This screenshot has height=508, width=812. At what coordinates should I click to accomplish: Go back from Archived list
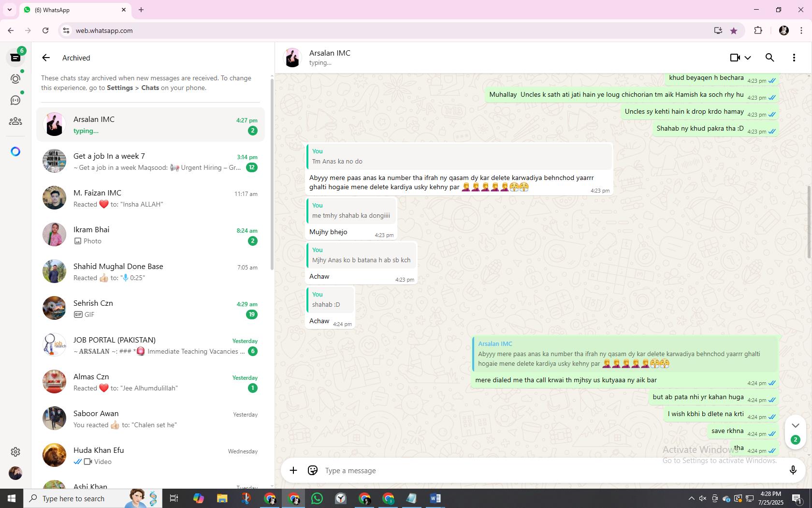pyautogui.click(x=46, y=58)
